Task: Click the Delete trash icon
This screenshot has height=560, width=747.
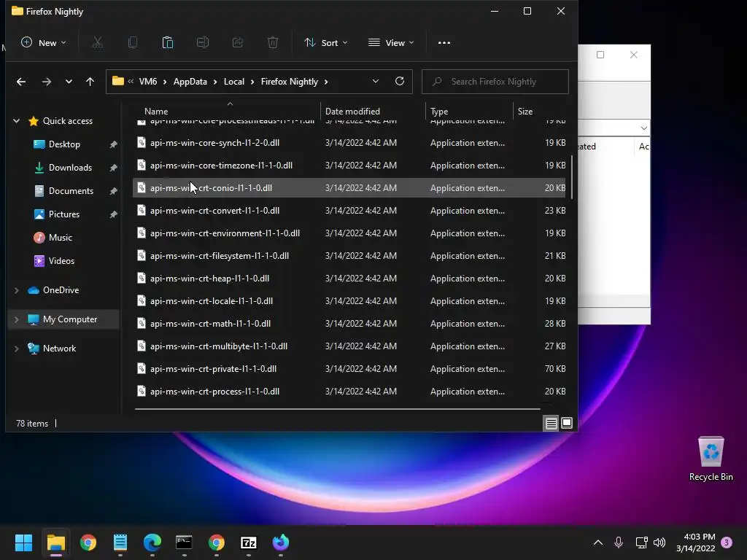Action: 273,43
